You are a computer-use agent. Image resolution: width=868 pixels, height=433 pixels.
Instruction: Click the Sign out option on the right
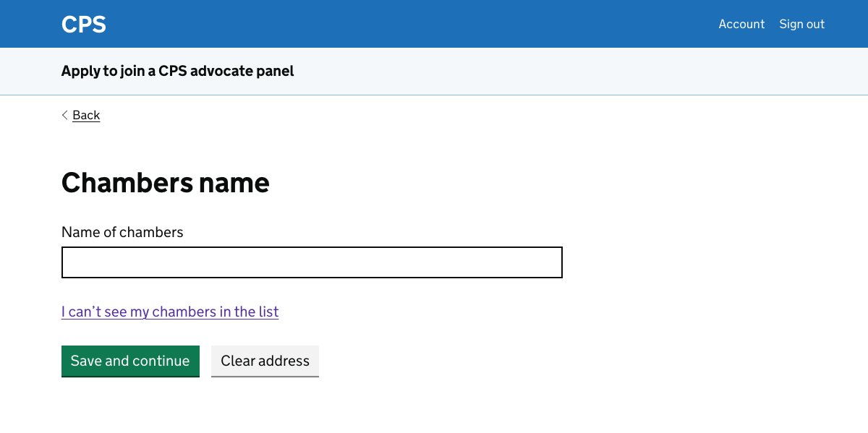pos(801,24)
